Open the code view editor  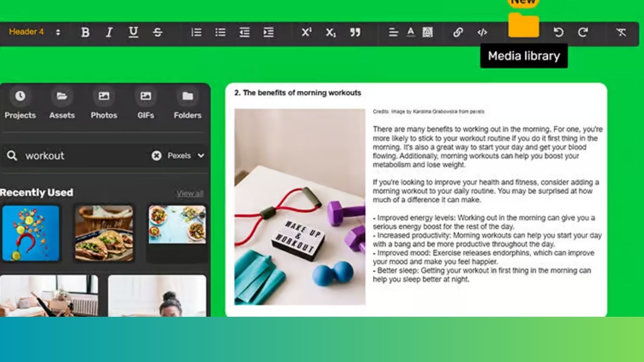pos(482,33)
